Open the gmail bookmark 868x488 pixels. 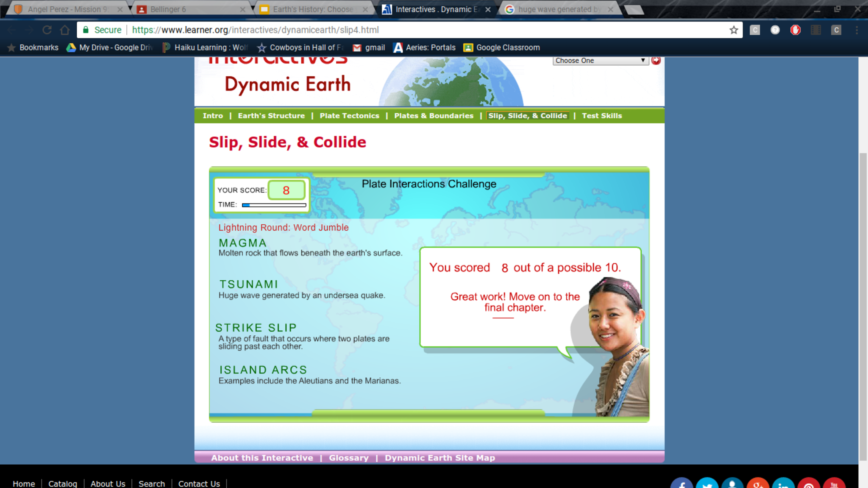369,47
